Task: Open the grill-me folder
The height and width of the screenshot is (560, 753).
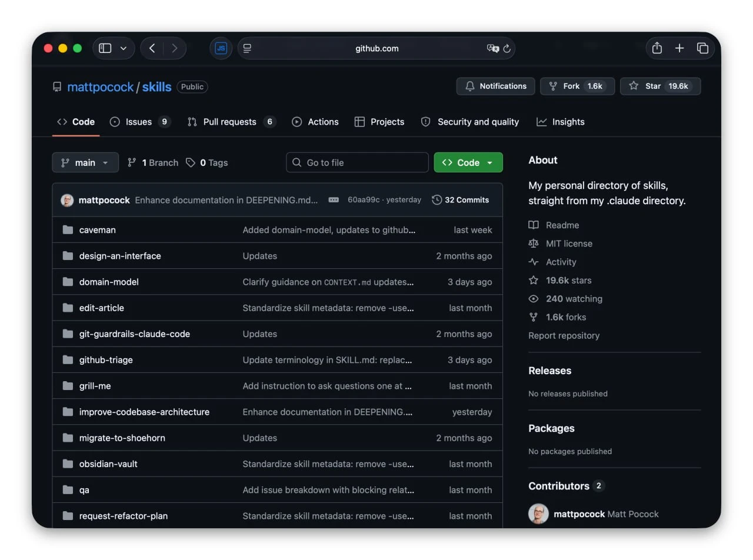Action: pos(95,386)
